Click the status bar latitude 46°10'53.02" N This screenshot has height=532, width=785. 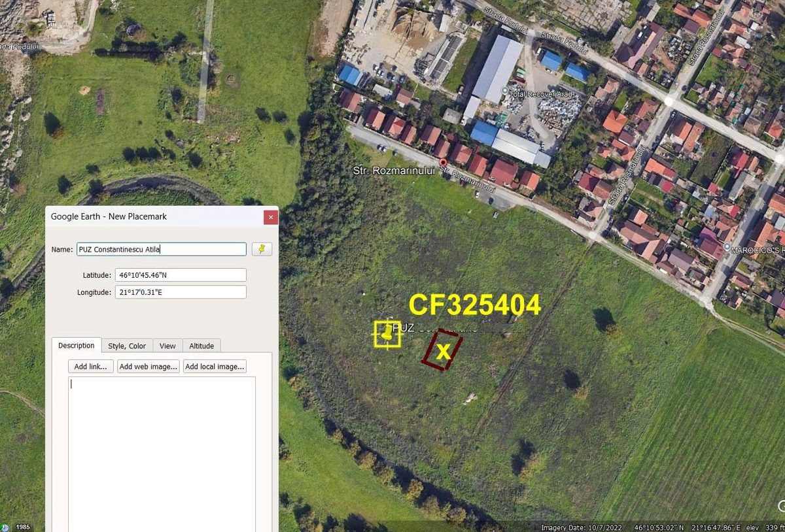coord(659,527)
